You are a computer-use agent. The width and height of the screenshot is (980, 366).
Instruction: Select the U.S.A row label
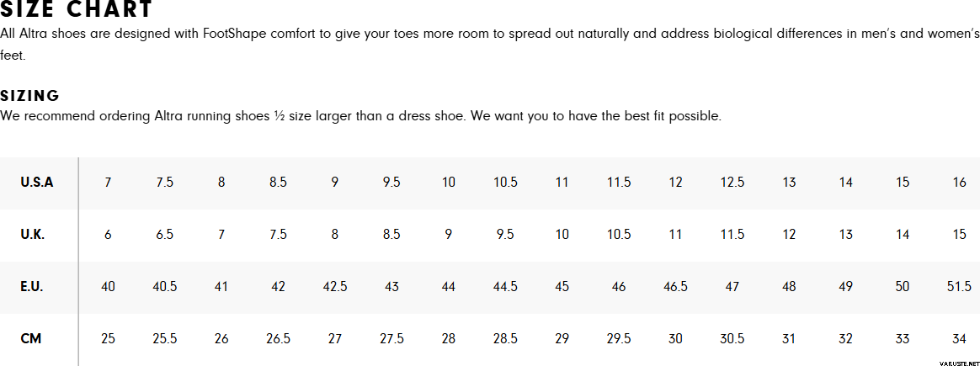point(37,183)
